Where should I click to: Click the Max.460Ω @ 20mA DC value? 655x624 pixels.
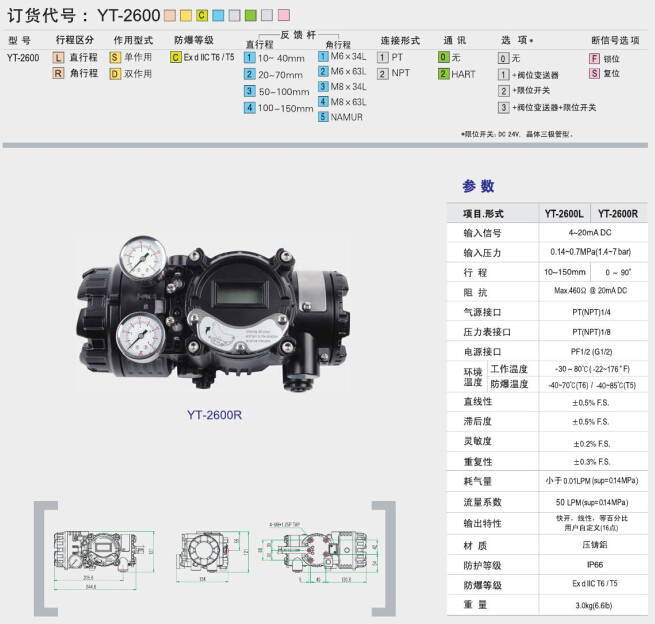pyautogui.click(x=591, y=290)
